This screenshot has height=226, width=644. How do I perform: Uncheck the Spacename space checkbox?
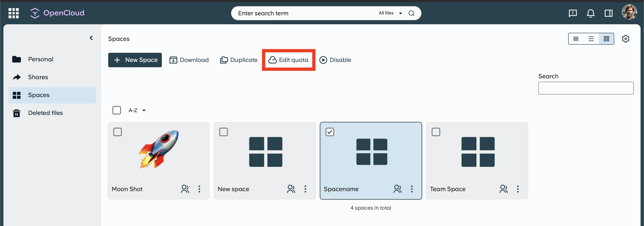(x=330, y=132)
